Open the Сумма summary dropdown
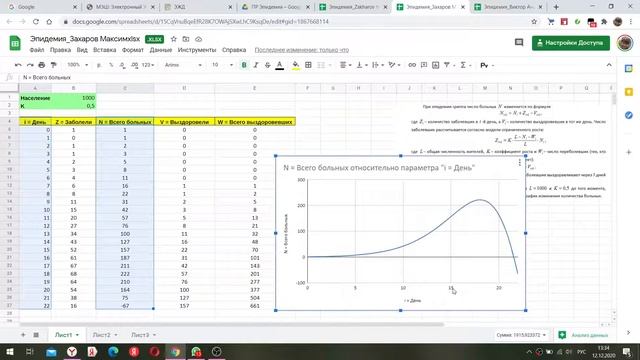The height and width of the screenshot is (360, 640). point(521,335)
